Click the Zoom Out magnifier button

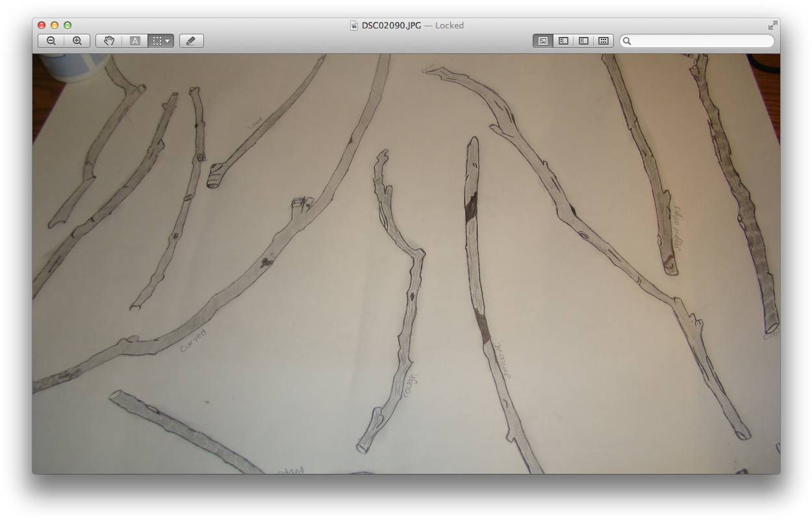pos(51,41)
